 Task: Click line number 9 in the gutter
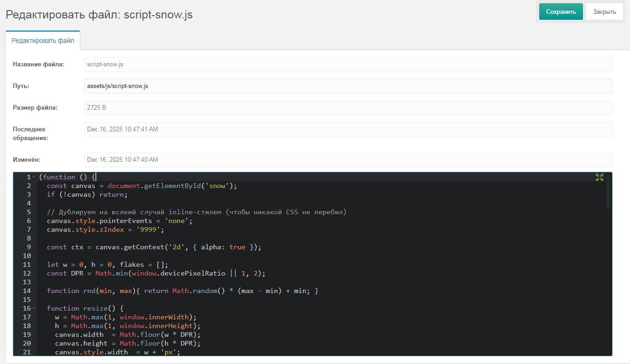pyautogui.click(x=29, y=247)
